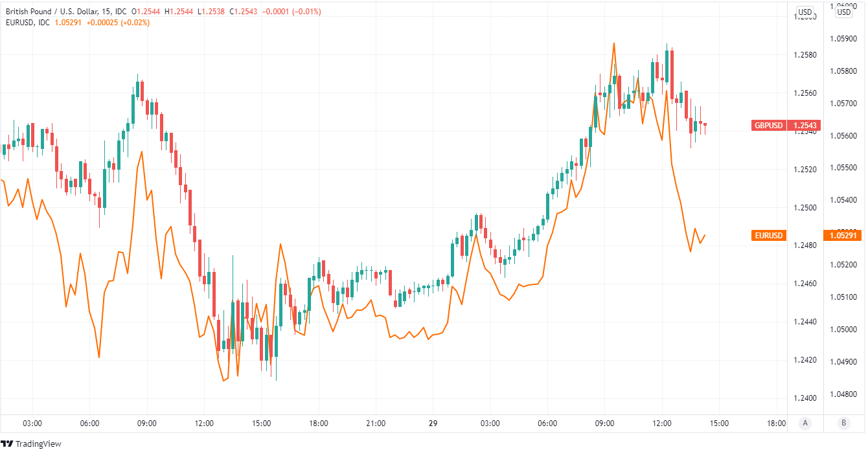Open the TradingView text link
The width and height of the screenshot is (868, 452).
(x=38, y=444)
